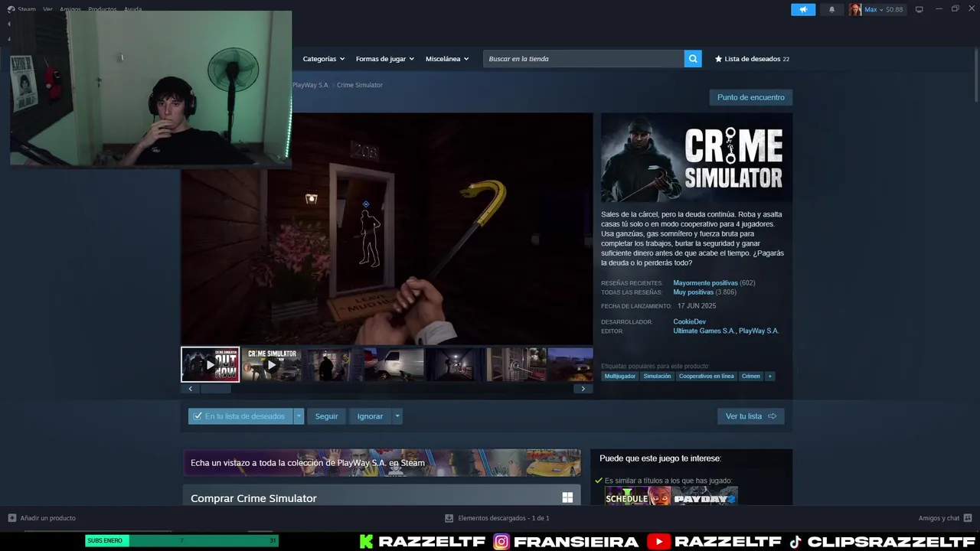Click the Steam announcements megaphone icon

point(803,9)
